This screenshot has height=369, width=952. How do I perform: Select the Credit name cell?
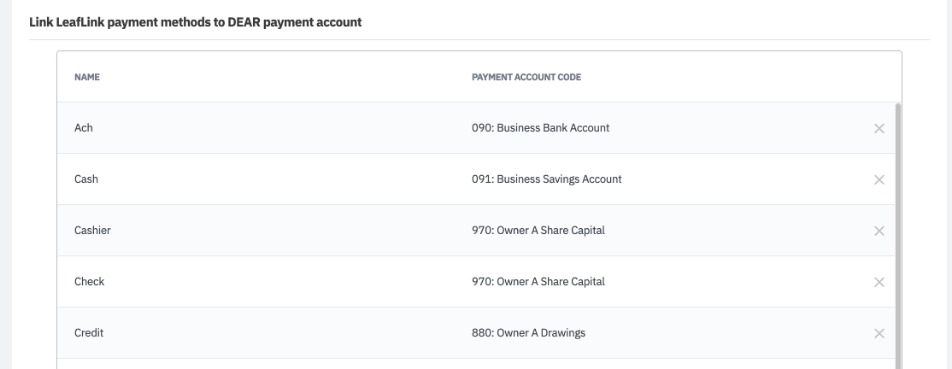coord(89,333)
